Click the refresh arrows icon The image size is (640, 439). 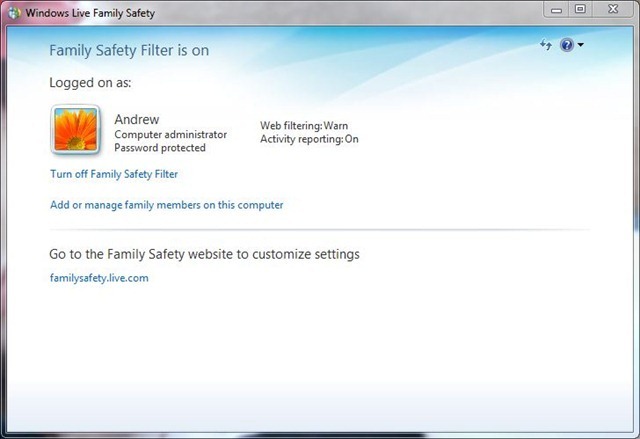(x=546, y=44)
